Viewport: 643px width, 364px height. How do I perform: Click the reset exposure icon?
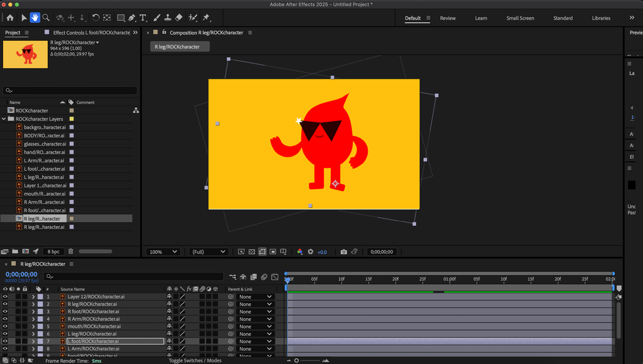310,252
